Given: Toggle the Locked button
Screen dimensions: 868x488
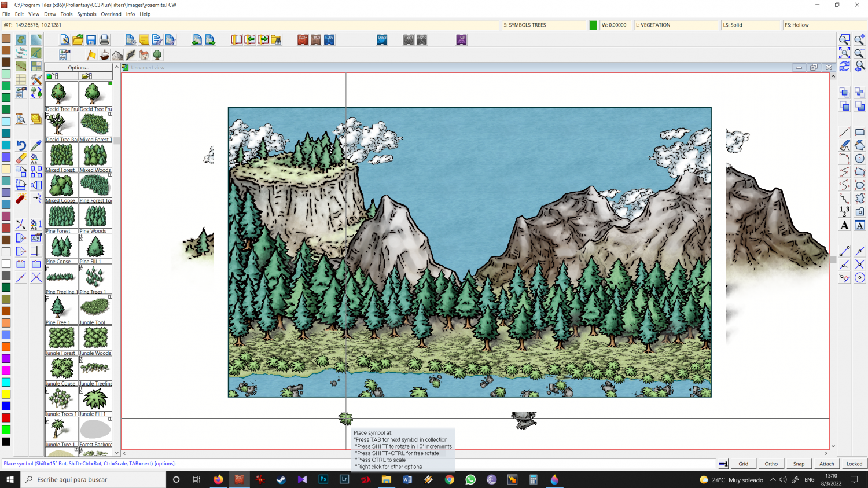Looking at the screenshot, I should (x=854, y=464).
